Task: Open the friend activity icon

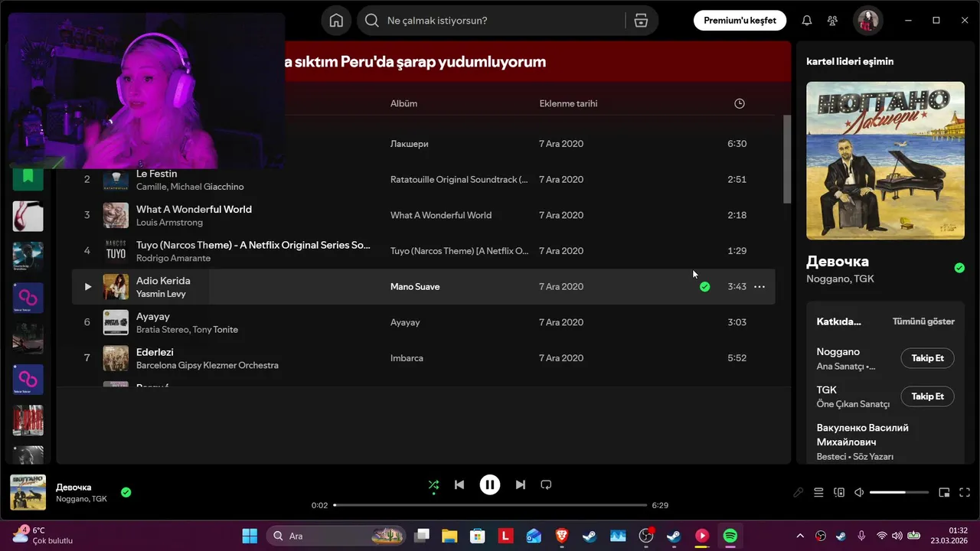Action: 832,21
